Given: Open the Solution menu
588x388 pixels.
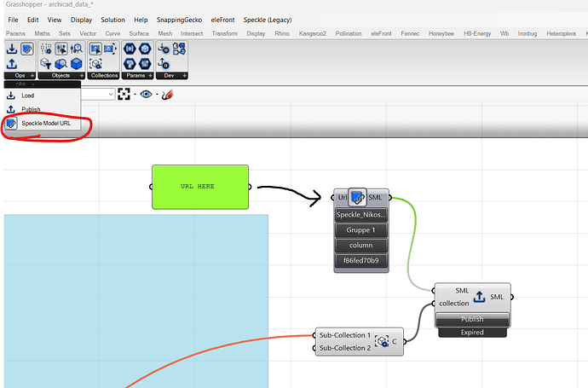Looking at the screenshot, I should (x=112, y=20).
